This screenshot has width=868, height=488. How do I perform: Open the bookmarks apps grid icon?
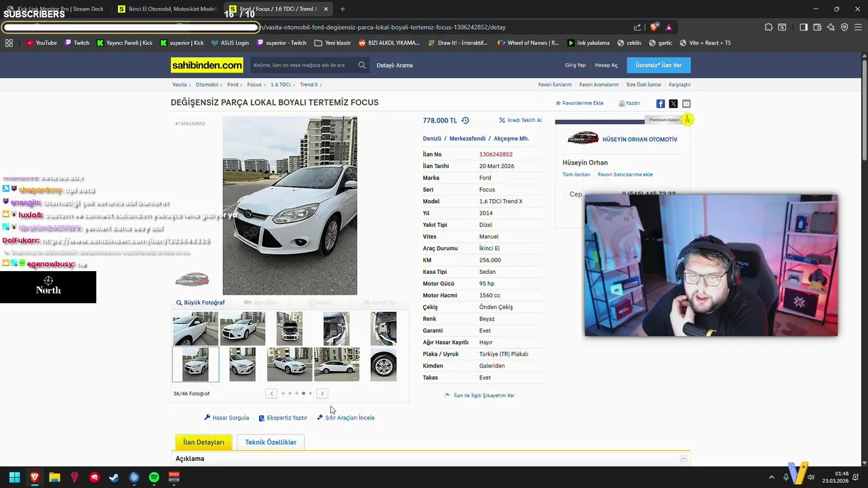pyautogui.click(x=9, y=43)
